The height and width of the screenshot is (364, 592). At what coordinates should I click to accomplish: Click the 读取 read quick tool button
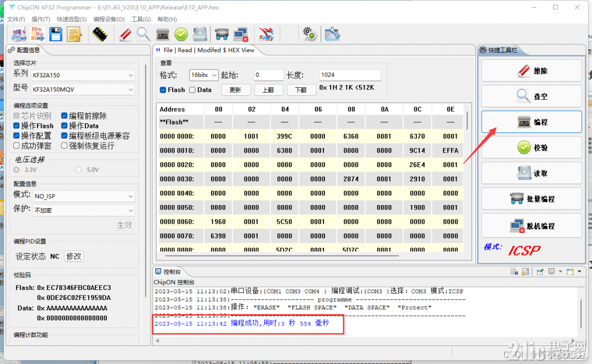tap(532, 173)
